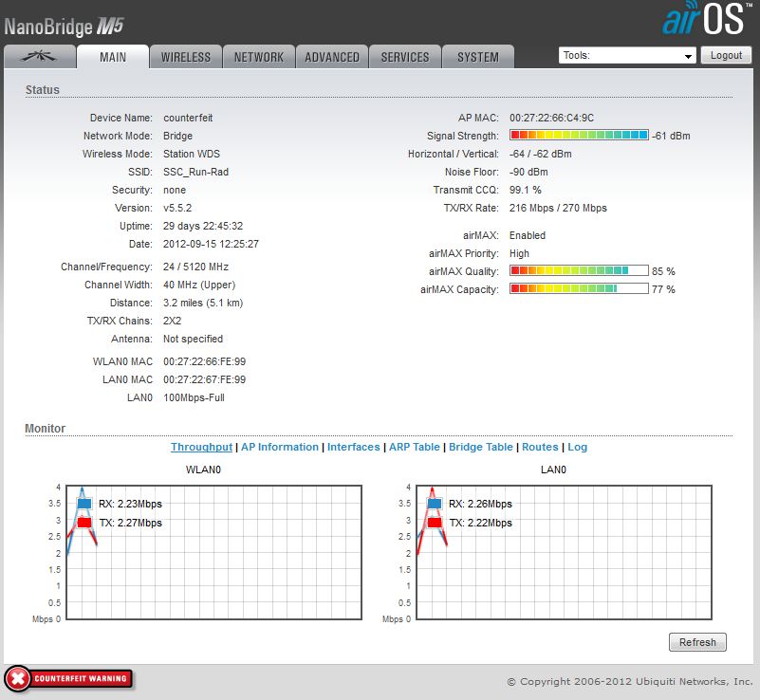Viewport: 760px width, 700px height.
Task: Click the LAN0 RX blue legend square
Action: click(x=435, y=504)
